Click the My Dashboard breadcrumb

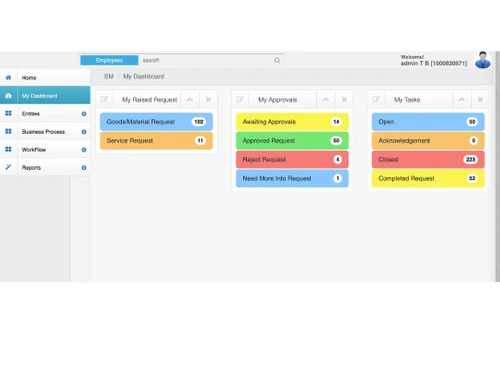click(144, 76)
